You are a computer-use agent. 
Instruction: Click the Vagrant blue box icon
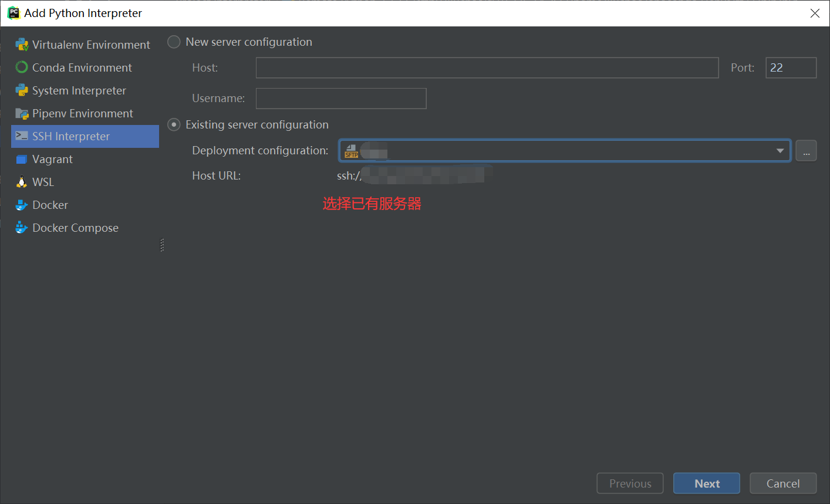[x=22, y=159]
